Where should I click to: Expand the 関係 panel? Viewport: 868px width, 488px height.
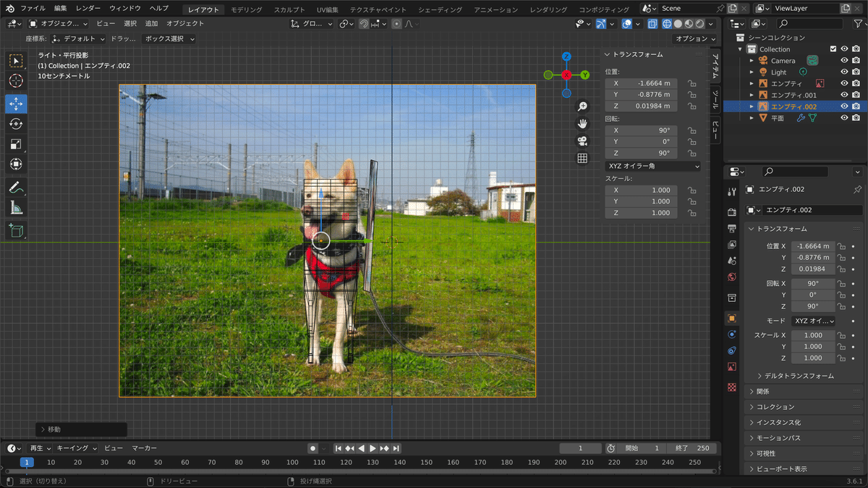click(x=804, y=391)
